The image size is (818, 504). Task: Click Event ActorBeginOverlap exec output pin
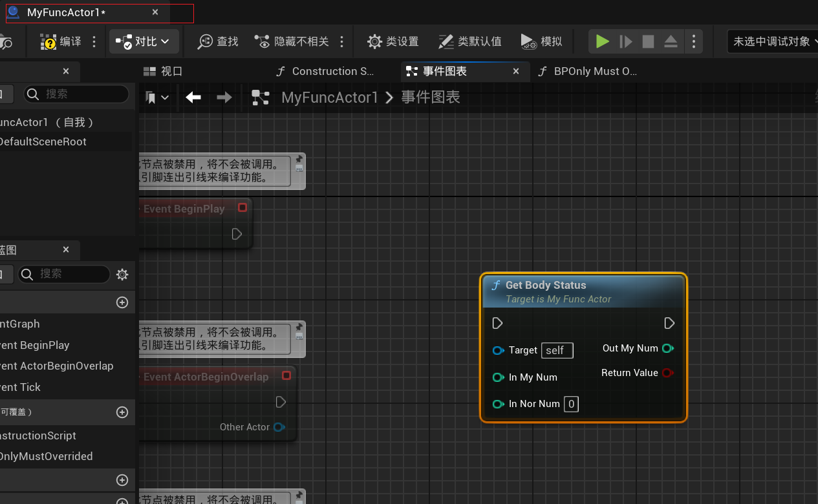click(281, 402)
